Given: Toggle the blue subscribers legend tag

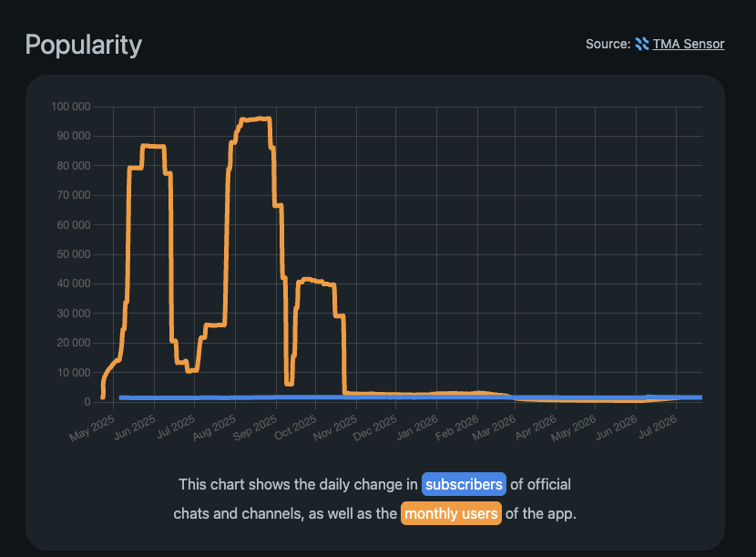Looking at the screenshot, I should coord(464,484).
